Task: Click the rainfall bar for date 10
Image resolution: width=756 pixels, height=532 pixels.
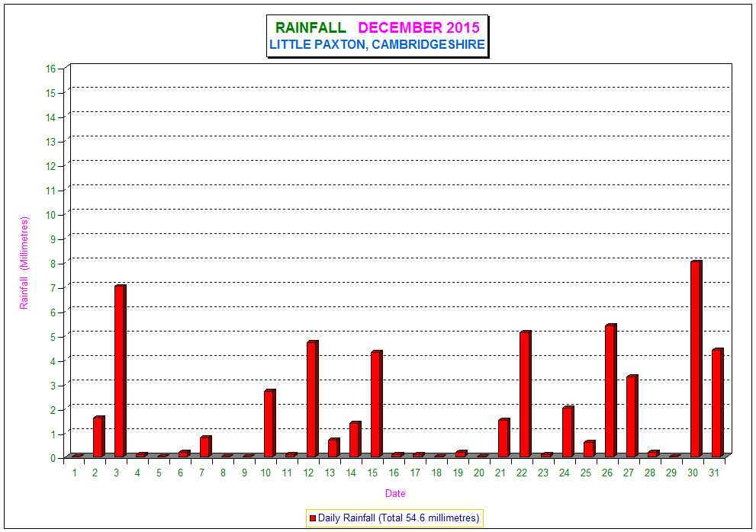Action: [269, 424]
